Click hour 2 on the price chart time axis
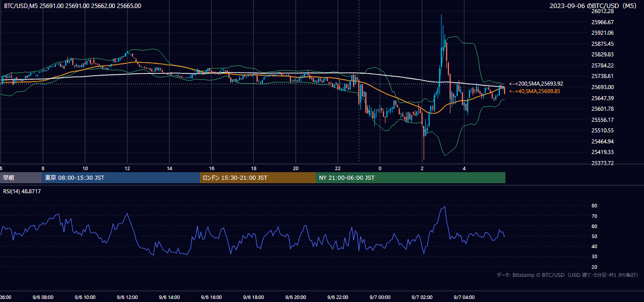The width and height of the screenshot is (644, 302). [422, 168]
